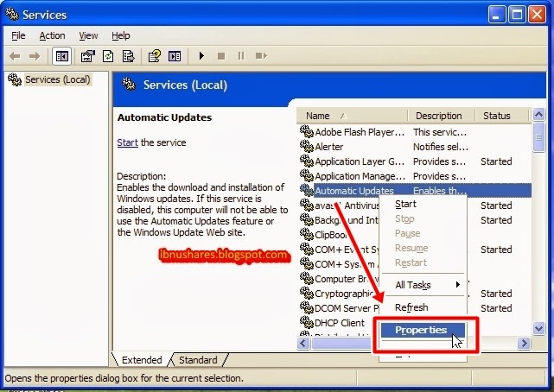The height and width of the screenshot is (392, 554).
Task: Click the Services icon in title bar
Action: point(12,14)
